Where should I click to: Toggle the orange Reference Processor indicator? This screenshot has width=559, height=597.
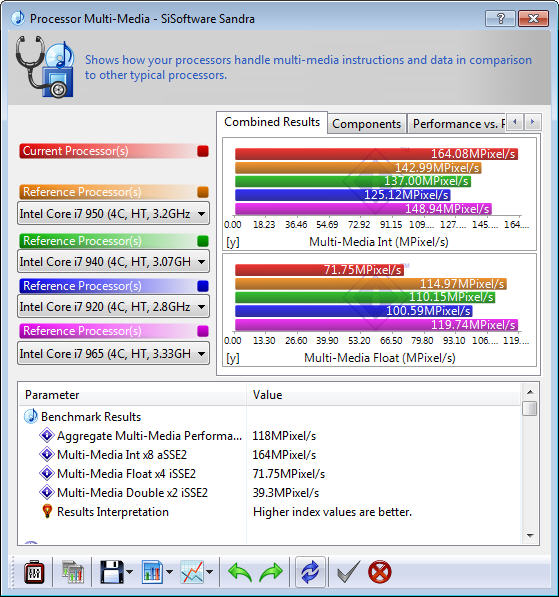click(203, 192)
